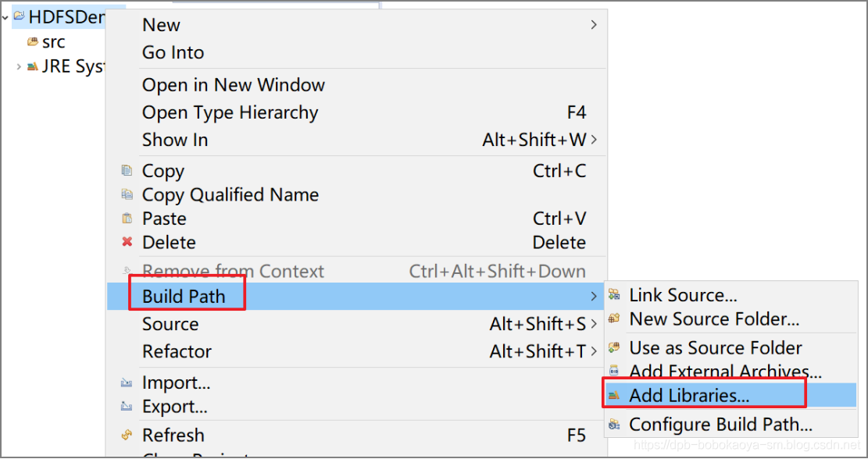Click the red Delete X icon
868x459 pixels.
point(127,242)
